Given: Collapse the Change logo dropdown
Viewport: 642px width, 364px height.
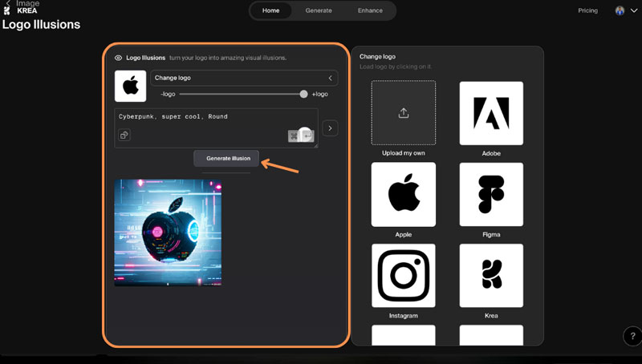Looking at the screenshot, I should click(330, 78).
